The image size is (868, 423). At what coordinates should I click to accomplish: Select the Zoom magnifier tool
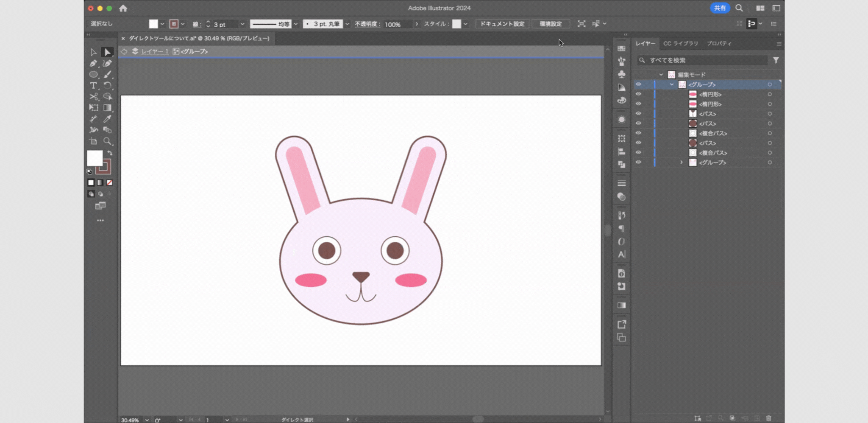click(x=107, y=141)
